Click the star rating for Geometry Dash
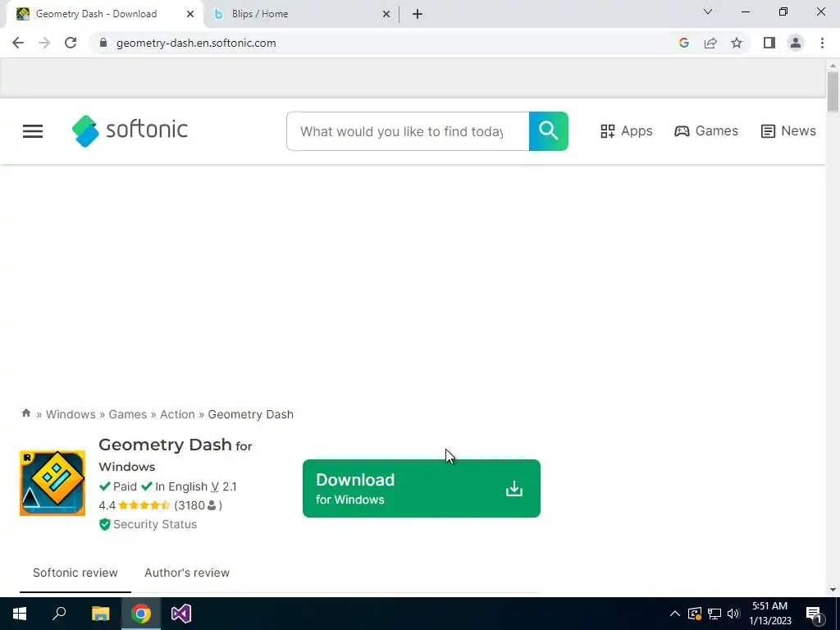Viewport: 840px width, 630px height. pos(144,505)
